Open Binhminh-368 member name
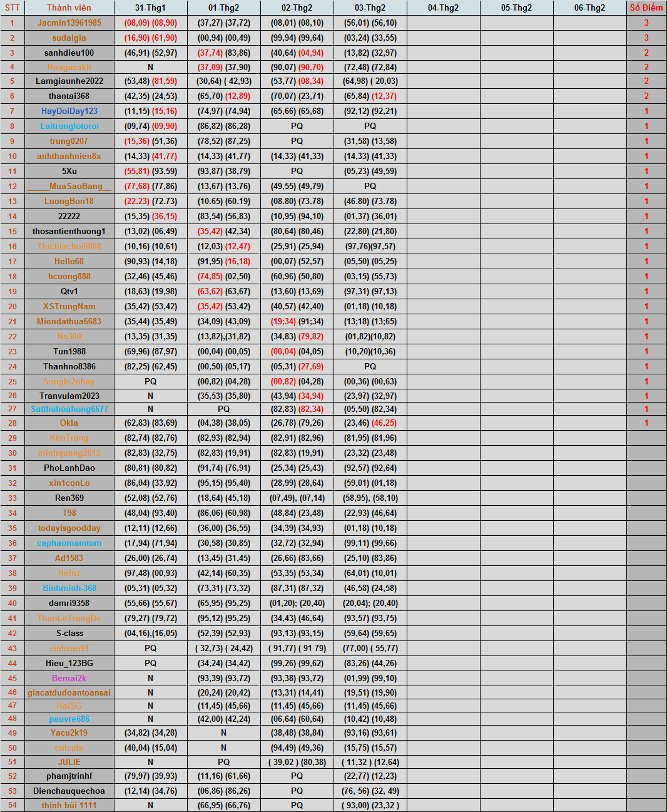This screenshot has width=667, height=812. (x=69, y=588)
